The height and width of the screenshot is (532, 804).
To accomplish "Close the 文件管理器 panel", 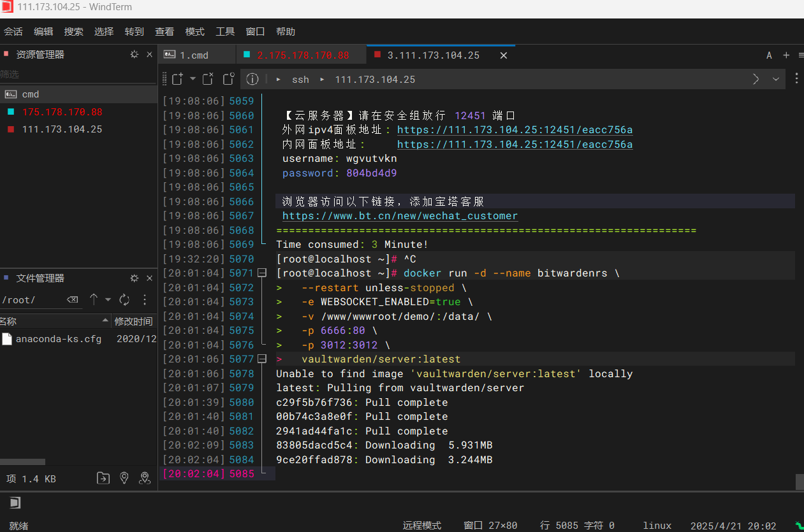I will 149,278.
